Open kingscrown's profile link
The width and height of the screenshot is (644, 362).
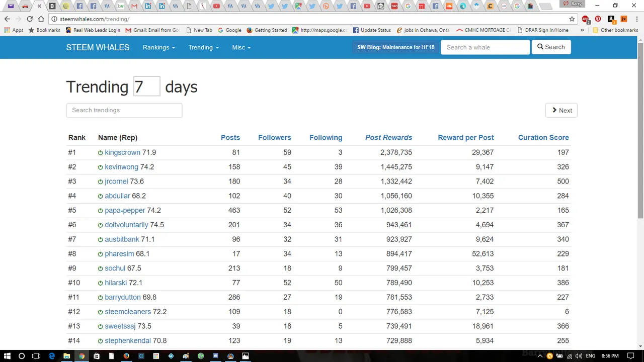tap(122, 152)
